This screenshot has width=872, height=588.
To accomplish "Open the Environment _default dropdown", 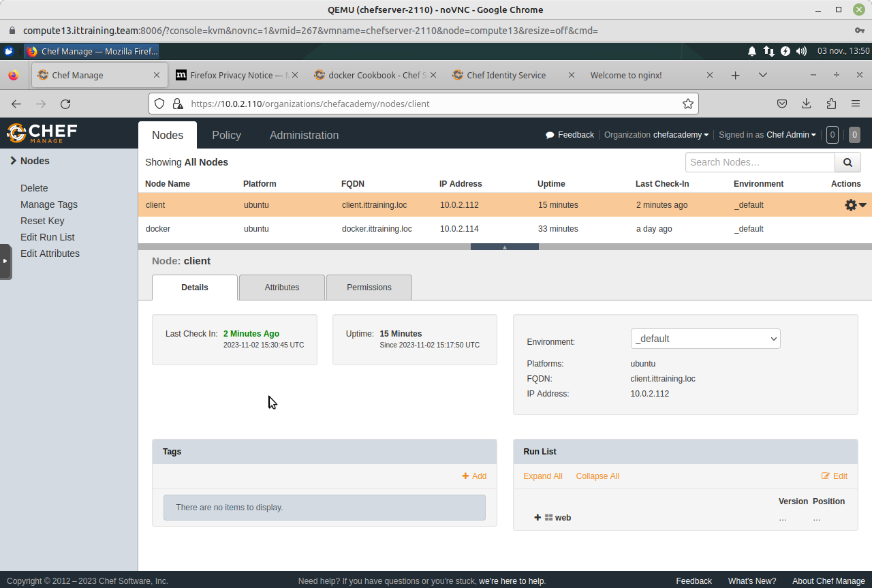I will point(705,339).
